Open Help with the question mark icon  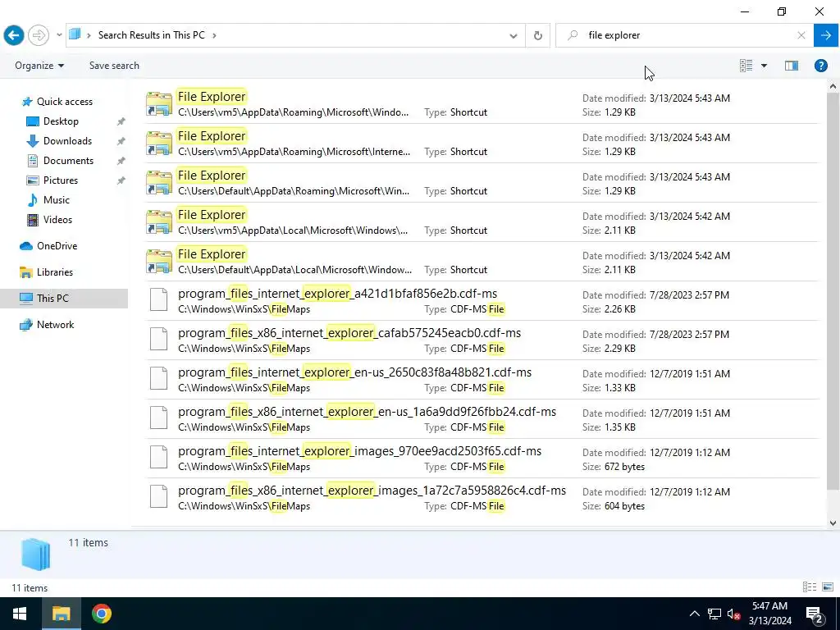coord(820,66)
